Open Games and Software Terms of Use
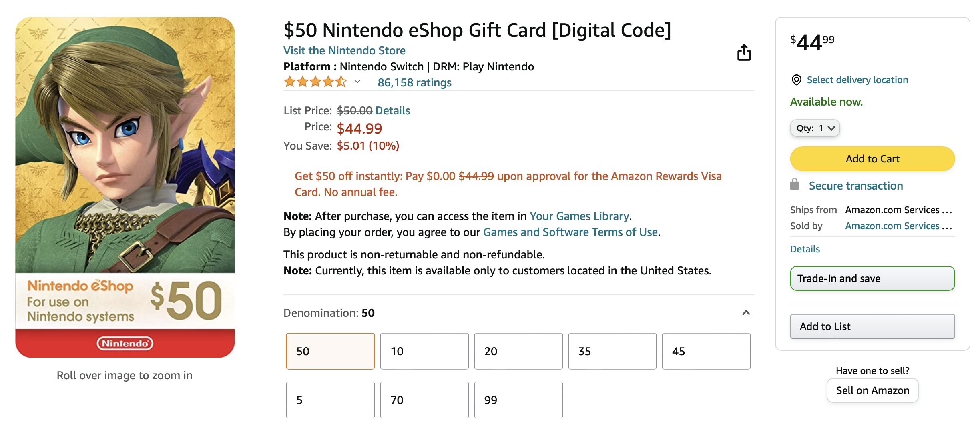The image size is (980, 428). click(x=570, y=232)
